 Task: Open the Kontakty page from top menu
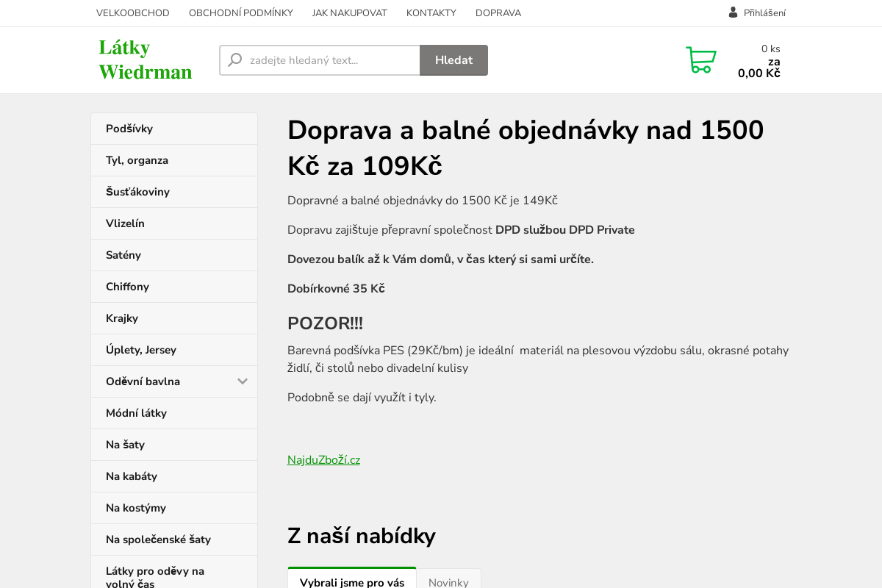(x=431, y=12)
